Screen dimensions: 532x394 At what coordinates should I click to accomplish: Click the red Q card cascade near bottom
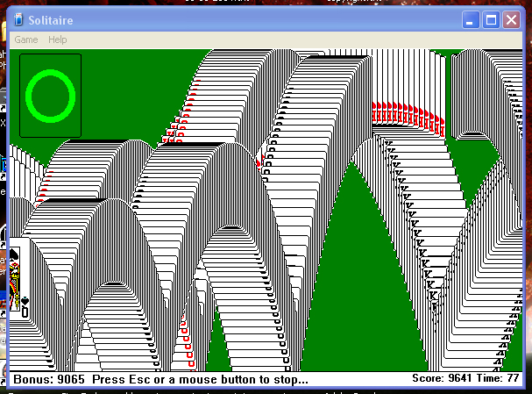[186, 344]
